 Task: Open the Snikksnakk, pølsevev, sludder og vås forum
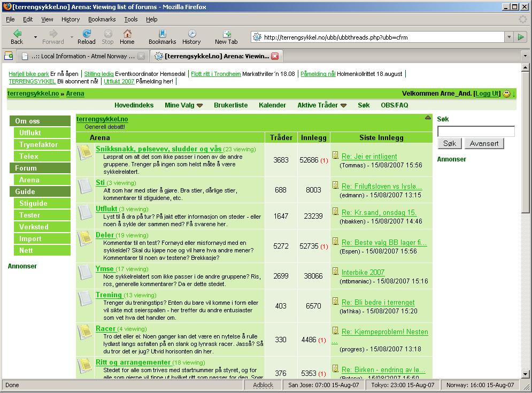point(158,149)
